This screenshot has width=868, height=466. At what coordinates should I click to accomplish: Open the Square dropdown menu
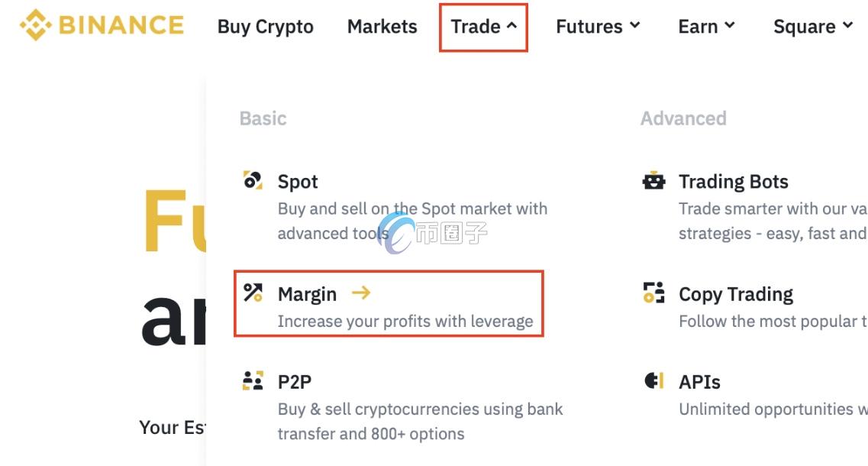pos(812,27)
